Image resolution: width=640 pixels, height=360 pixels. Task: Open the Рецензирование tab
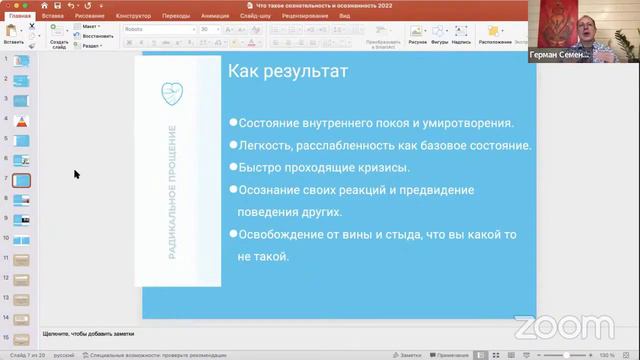(305, 16)
